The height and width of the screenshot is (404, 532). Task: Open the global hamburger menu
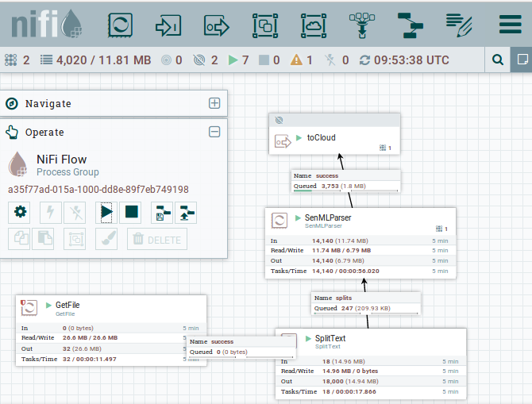pos(511,24)
